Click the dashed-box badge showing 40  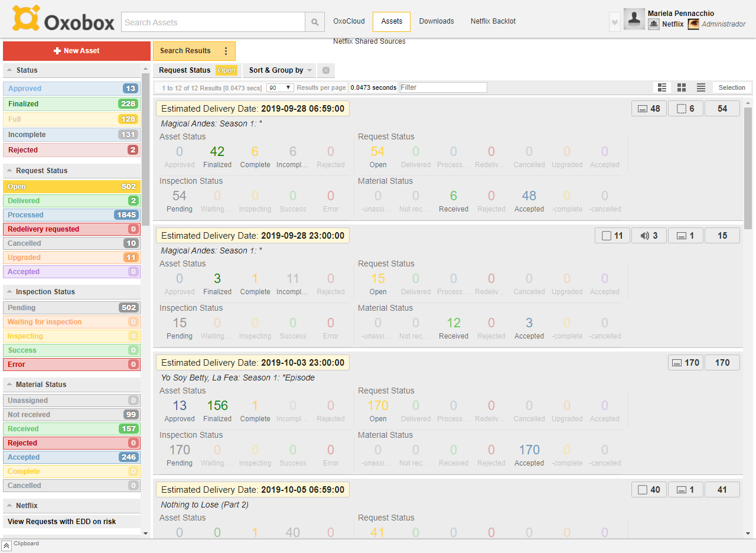pyautogui.click(x=649, y=490)
